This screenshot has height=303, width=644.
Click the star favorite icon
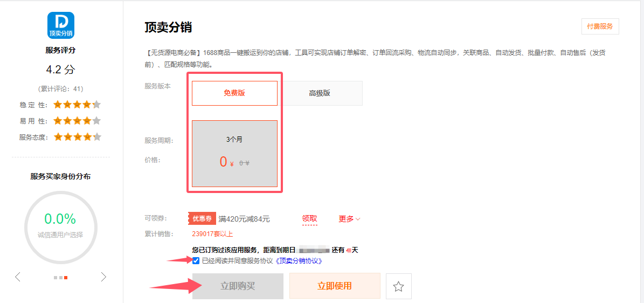tap(398, 286)
